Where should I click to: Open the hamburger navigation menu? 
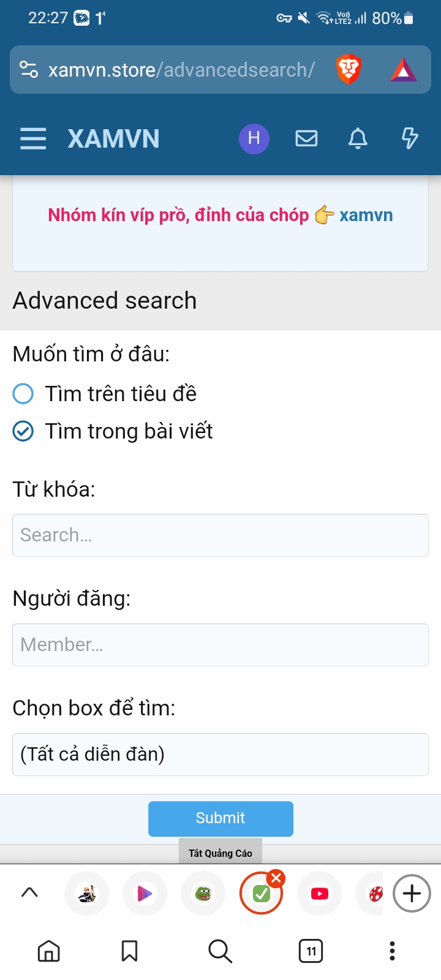coord(33,139)
